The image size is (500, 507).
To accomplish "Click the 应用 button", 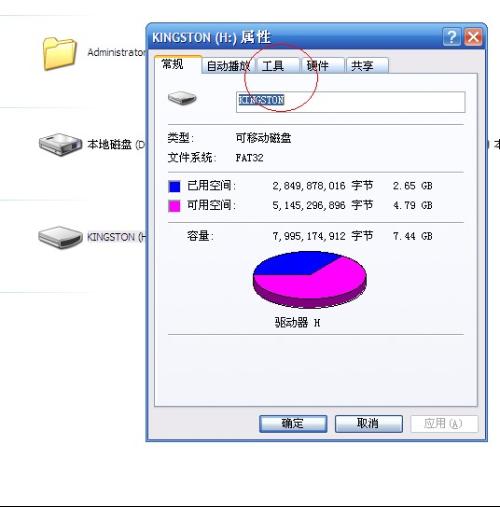I will [444, 424].
